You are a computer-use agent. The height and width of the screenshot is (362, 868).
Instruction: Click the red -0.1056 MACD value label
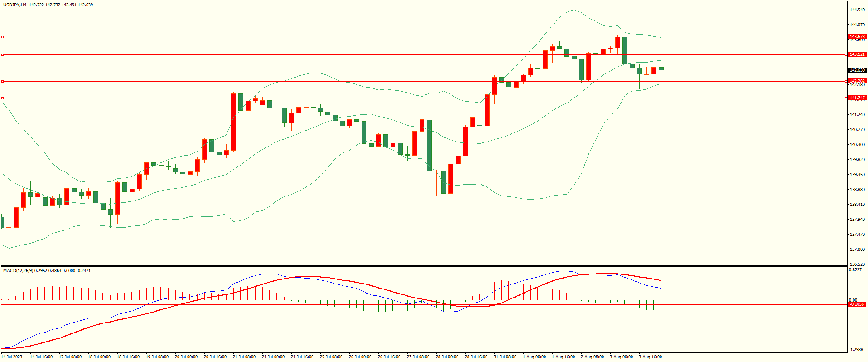857,304
